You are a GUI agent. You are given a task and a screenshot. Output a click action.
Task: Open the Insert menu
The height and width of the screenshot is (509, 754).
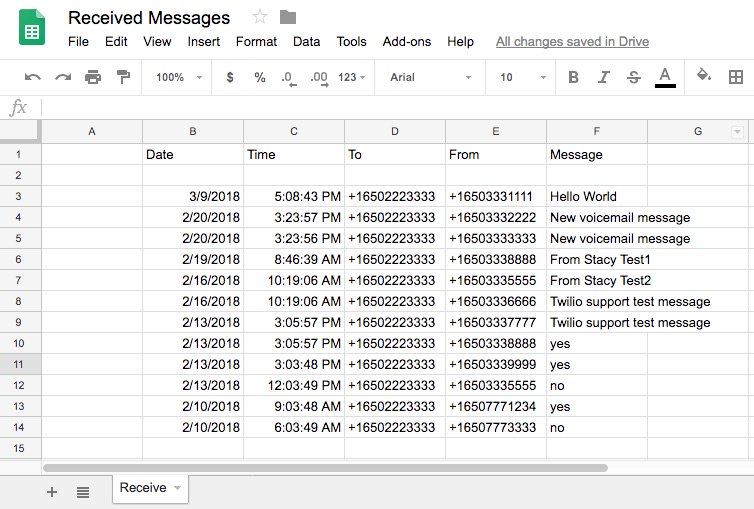(203, 42)
